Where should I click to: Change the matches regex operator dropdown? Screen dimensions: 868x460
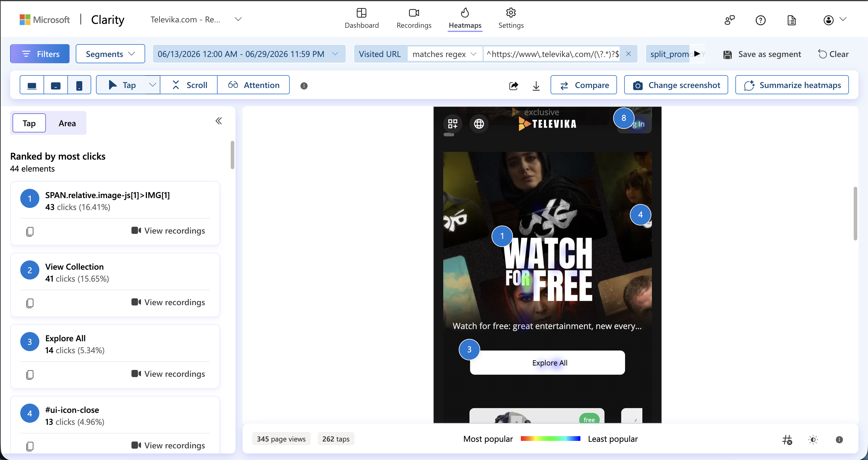click(444, 54)
